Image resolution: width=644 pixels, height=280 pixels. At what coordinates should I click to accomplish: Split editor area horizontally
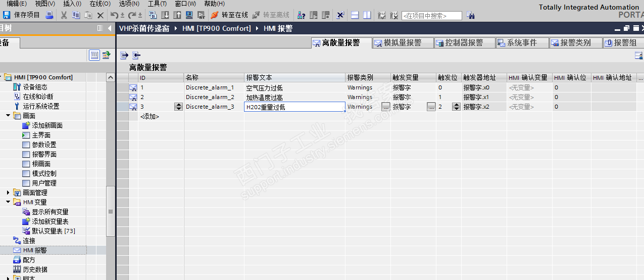[355, 15]
